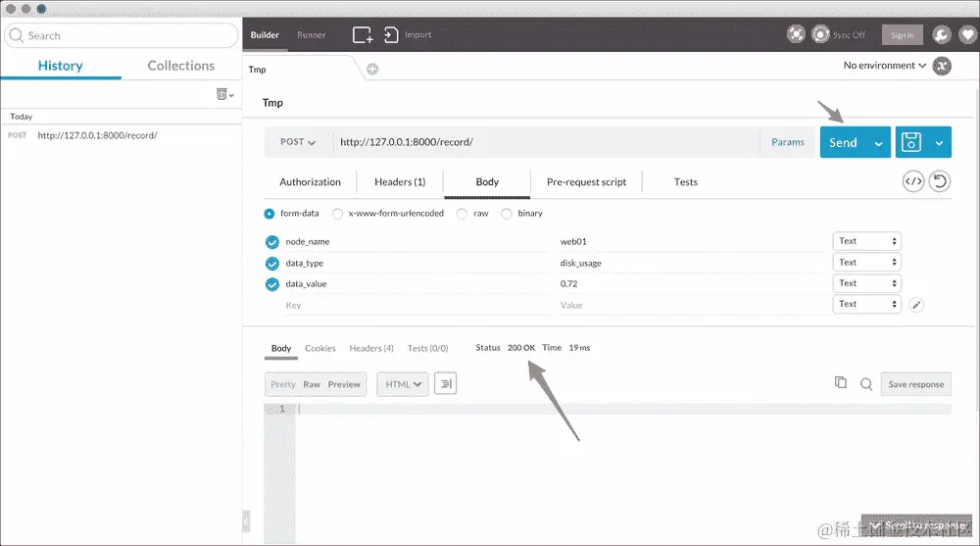Click the new tab window icon
This screenshot has width=980, height=546.
click(x=363, y=35)
